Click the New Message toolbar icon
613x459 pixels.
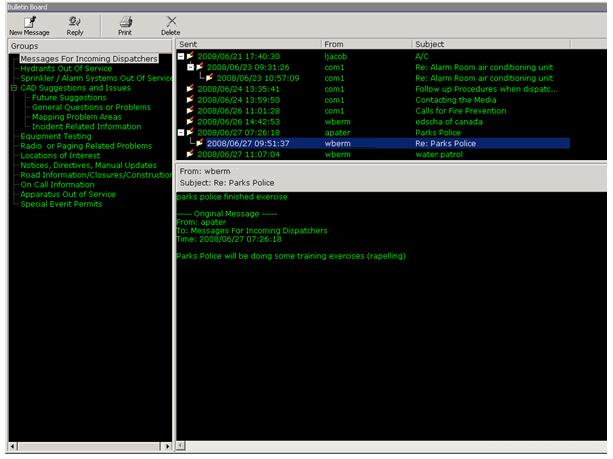29,21
